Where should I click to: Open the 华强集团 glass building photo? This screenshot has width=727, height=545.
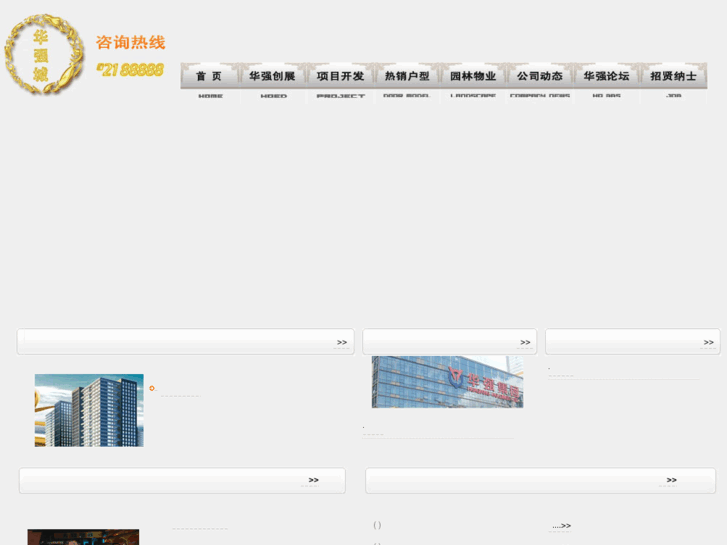[x=447, y=382]
